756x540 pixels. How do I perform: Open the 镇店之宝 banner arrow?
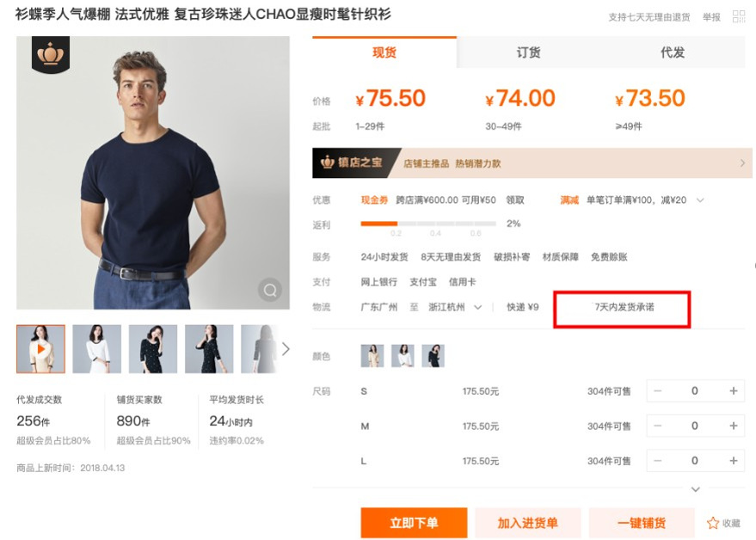(741, 163)
